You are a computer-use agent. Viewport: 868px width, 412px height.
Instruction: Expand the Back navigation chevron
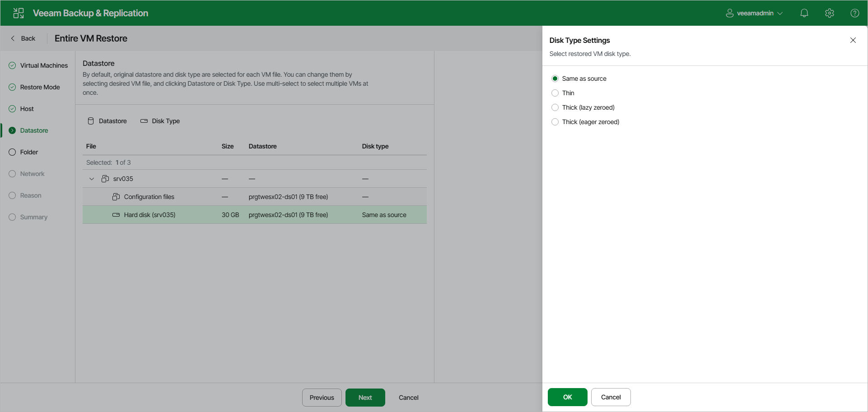click(13, 38)
